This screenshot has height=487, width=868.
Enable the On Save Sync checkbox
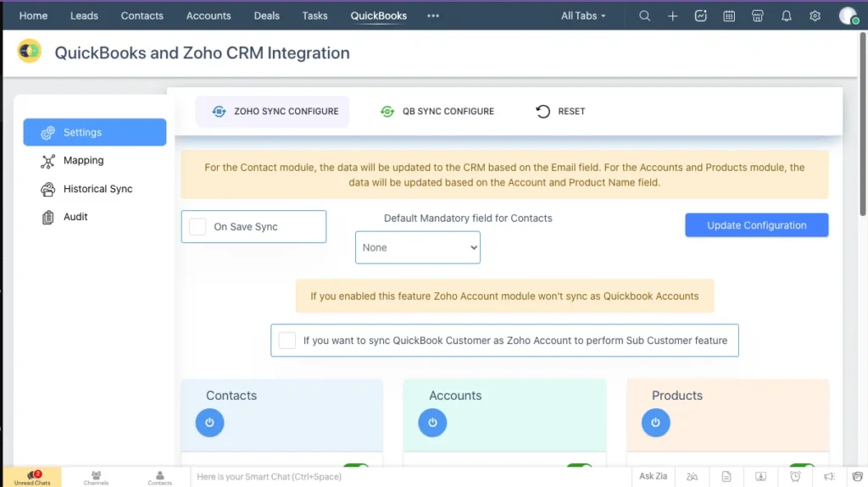point(198,226)
